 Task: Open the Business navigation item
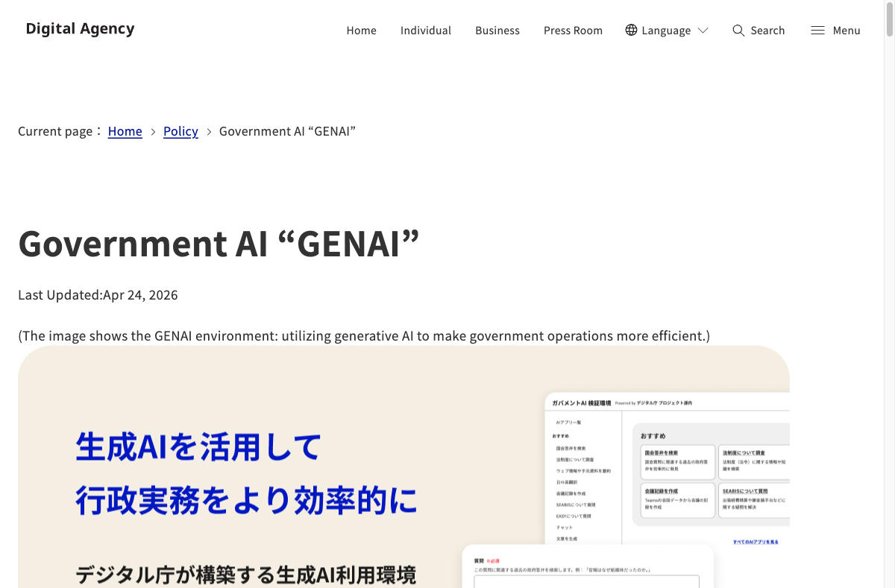click(x=497, y=31)
